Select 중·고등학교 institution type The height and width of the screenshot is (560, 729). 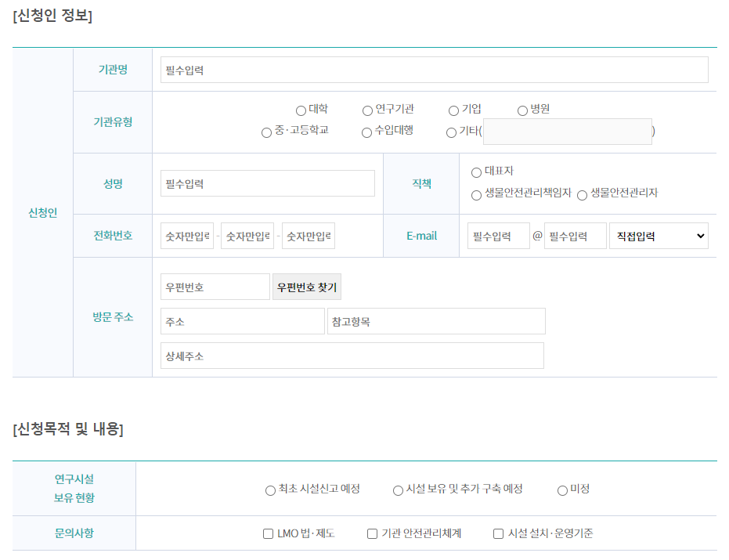point(266,133)
